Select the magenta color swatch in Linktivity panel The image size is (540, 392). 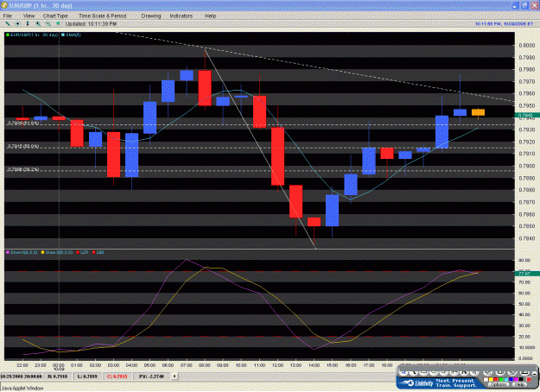tap(516, 379)
